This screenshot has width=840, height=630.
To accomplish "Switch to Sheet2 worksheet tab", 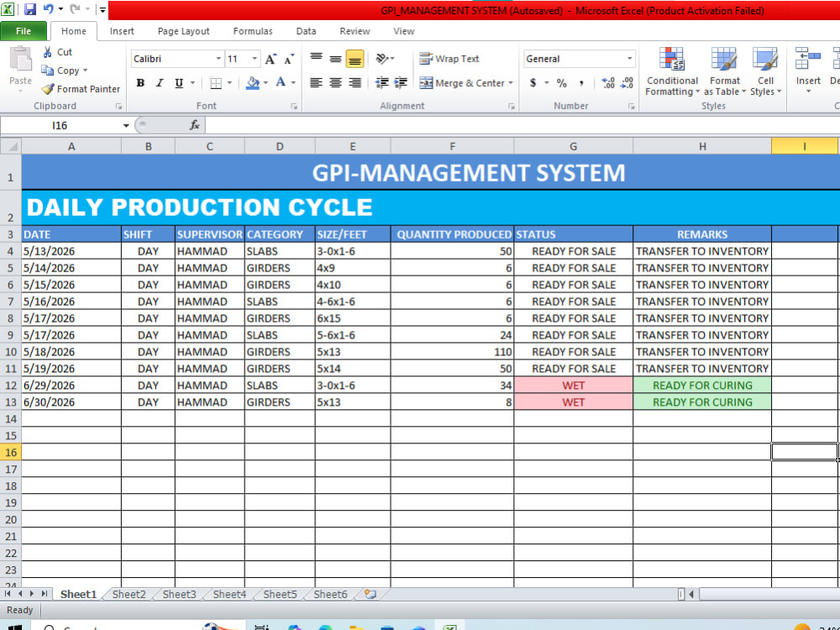I will tap(129, 594).
